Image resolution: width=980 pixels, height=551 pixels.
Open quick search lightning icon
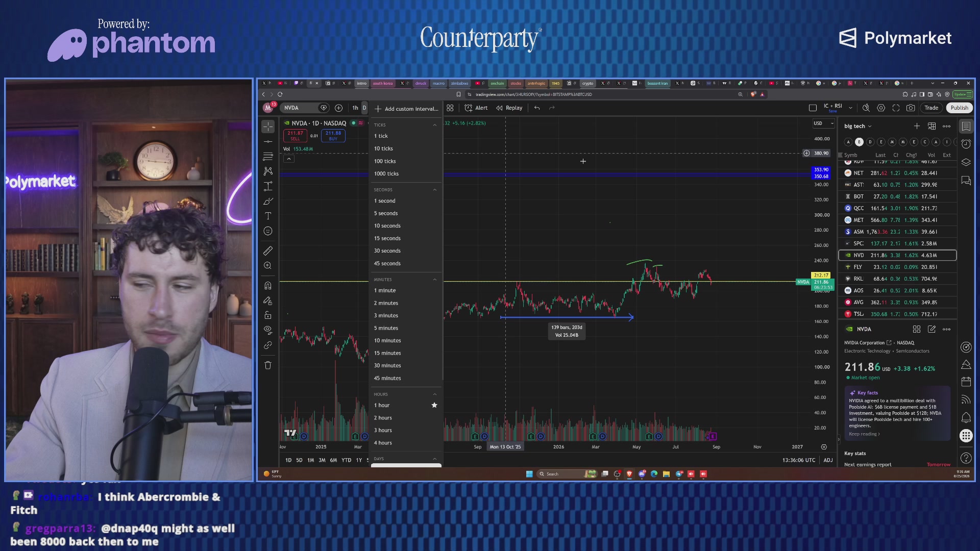866,108
